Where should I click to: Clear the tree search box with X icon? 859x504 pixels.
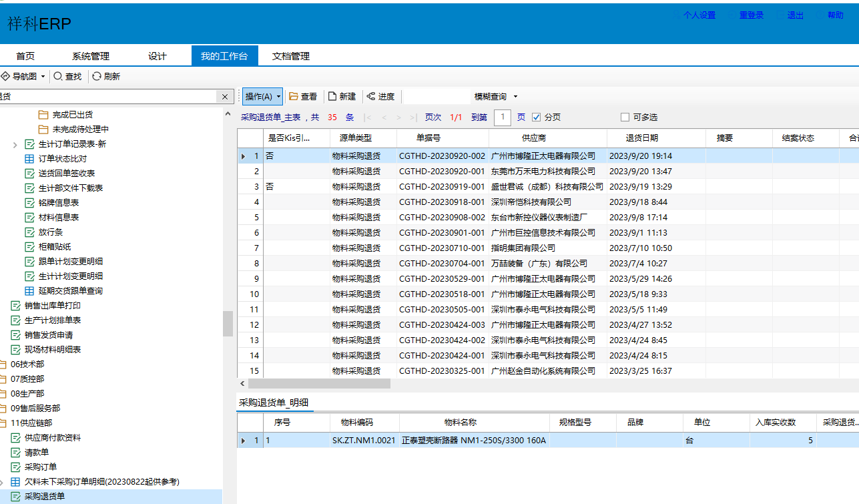click(x=225, y=97)
